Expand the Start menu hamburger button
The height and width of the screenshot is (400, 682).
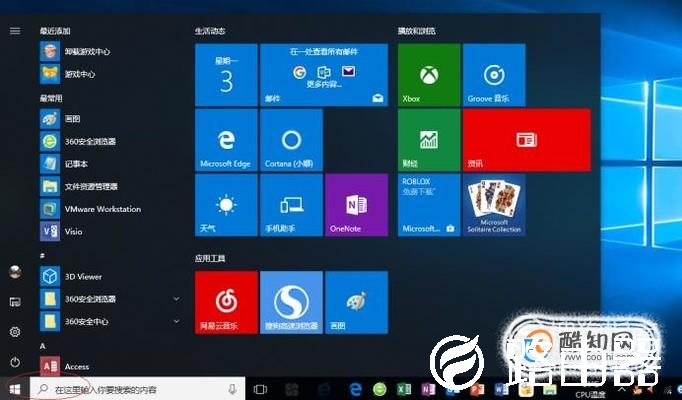tap(15, 31)
